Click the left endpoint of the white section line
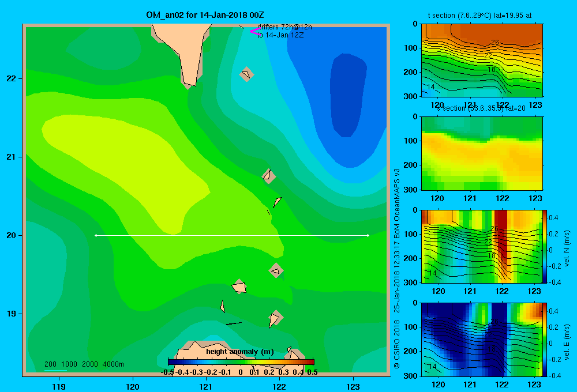Screen dimensions: 577x392 (x=96, y=235)
